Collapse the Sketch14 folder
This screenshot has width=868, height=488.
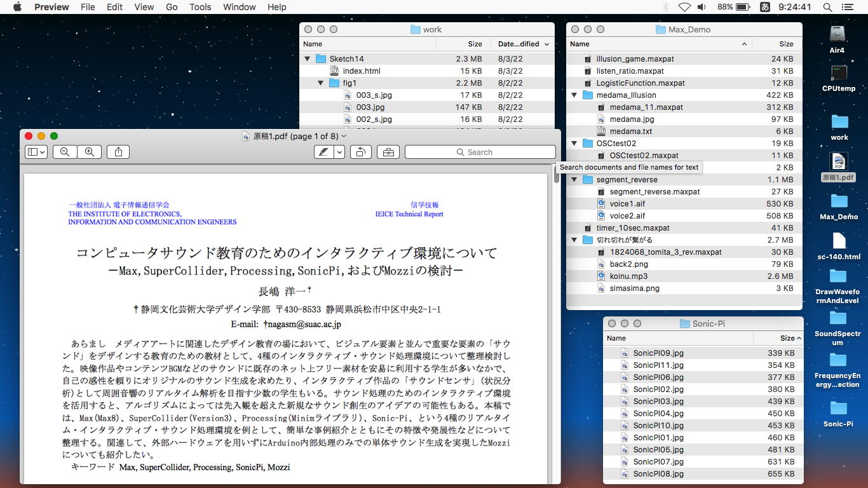click(308, 59)
